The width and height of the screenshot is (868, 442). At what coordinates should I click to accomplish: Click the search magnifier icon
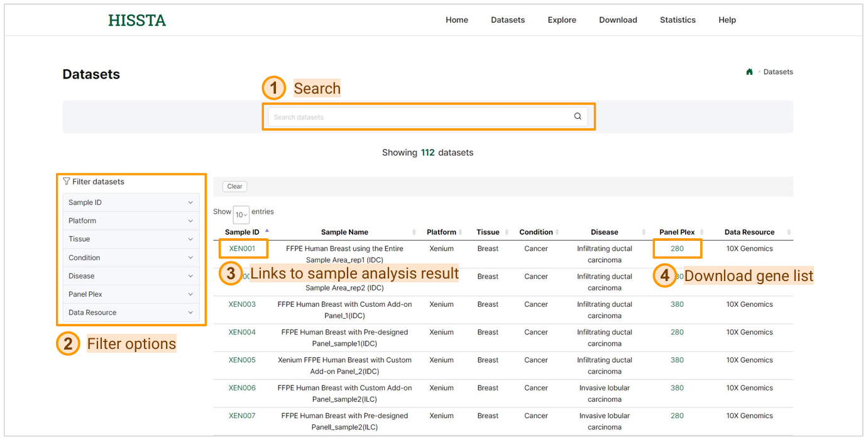pyautogui.click(x=577, y=116)
